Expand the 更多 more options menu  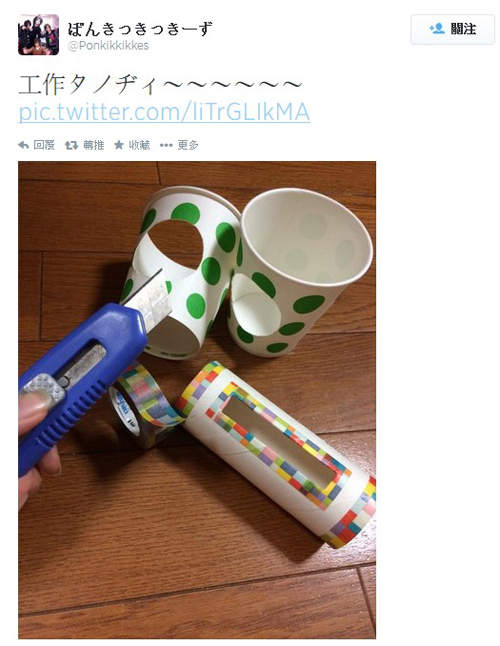point(187,145)
